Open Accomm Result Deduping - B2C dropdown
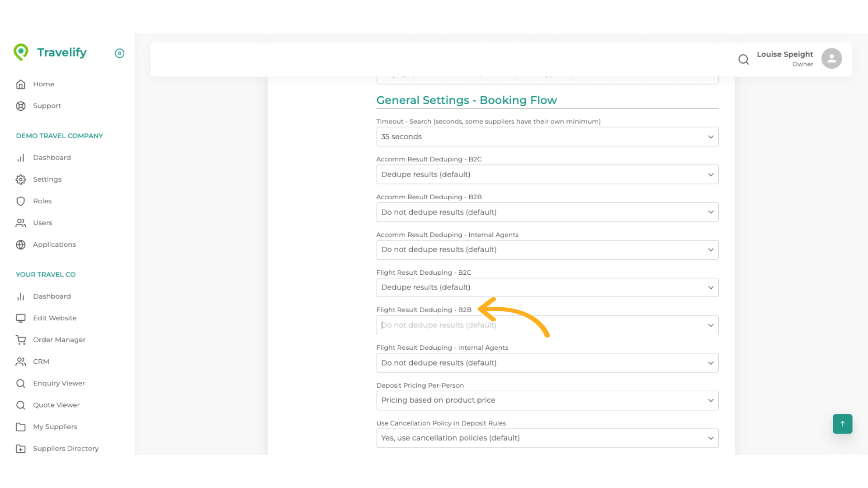Image resolution: width=868 pixels, height=488 pixels. coord(547,174)
